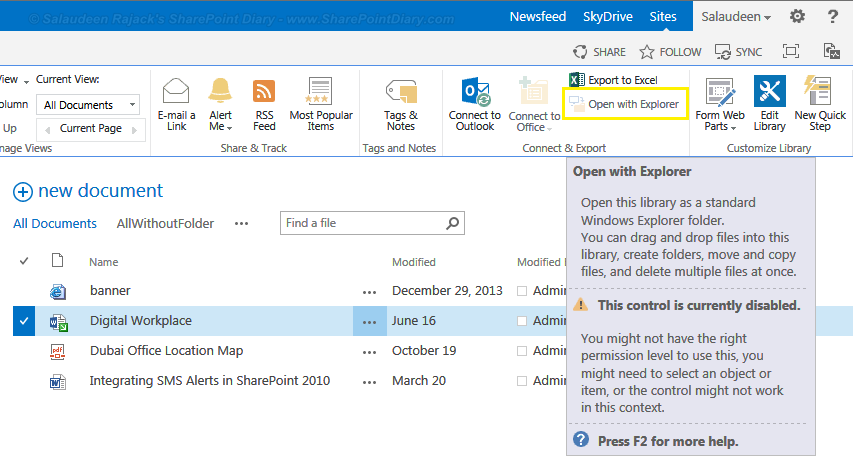
Task: Click the SHARE button
Action: click(599, 52)
